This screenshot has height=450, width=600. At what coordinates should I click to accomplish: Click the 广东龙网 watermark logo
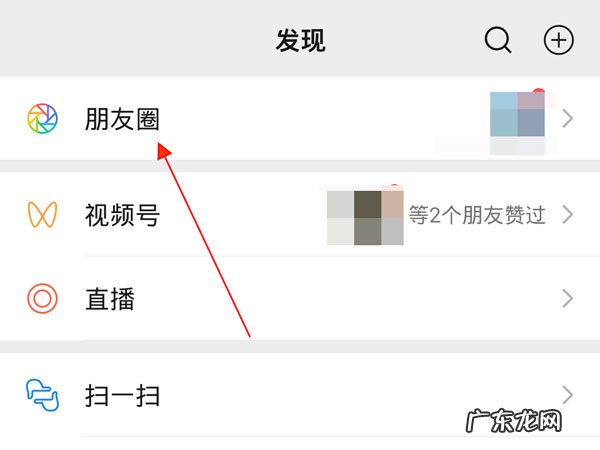pos(514,420)
